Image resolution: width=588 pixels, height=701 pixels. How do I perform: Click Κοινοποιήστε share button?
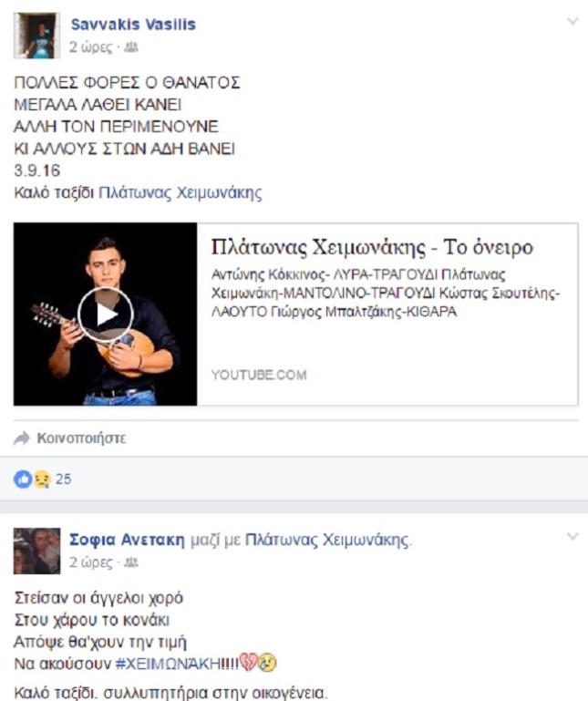click(81, 438)
